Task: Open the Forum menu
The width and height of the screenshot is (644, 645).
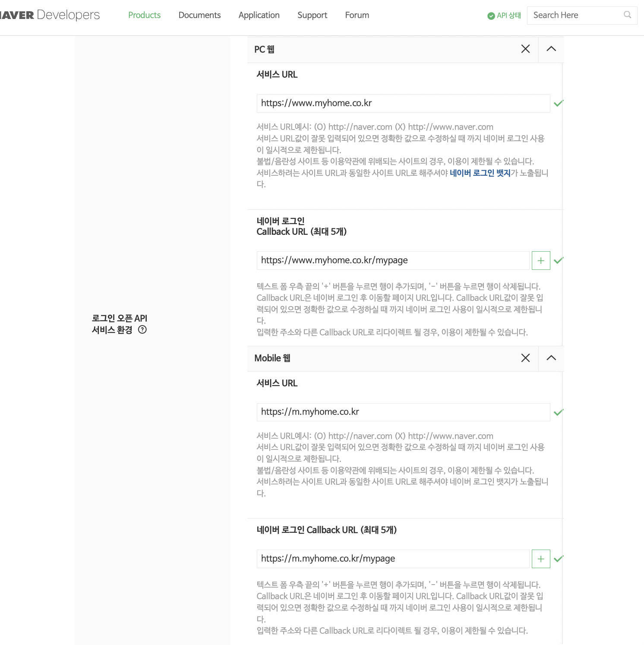Action: 357,15
